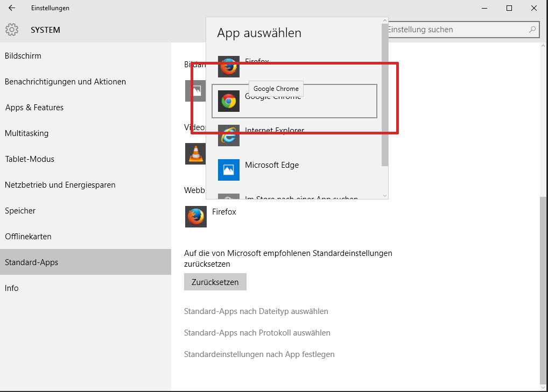Click the VLC cone icon for video player
Viewport: 548px width, 392px height.
[196, 154]
